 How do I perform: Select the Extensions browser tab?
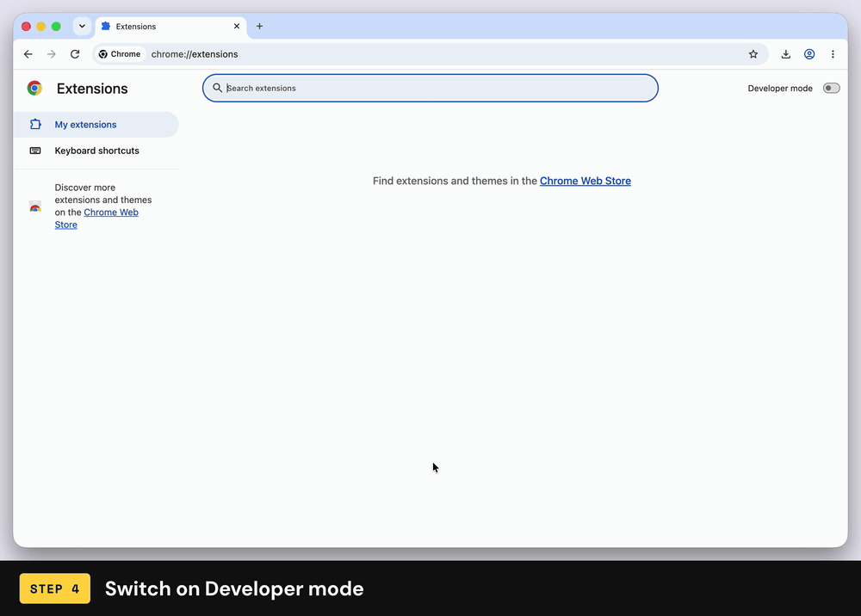click(x=170, y=27)
